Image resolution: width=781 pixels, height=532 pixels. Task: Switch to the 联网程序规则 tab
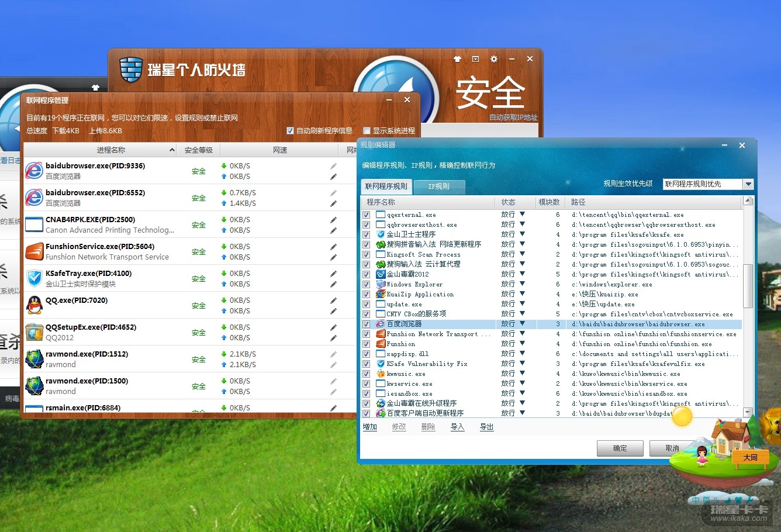(x=386, y=186)
